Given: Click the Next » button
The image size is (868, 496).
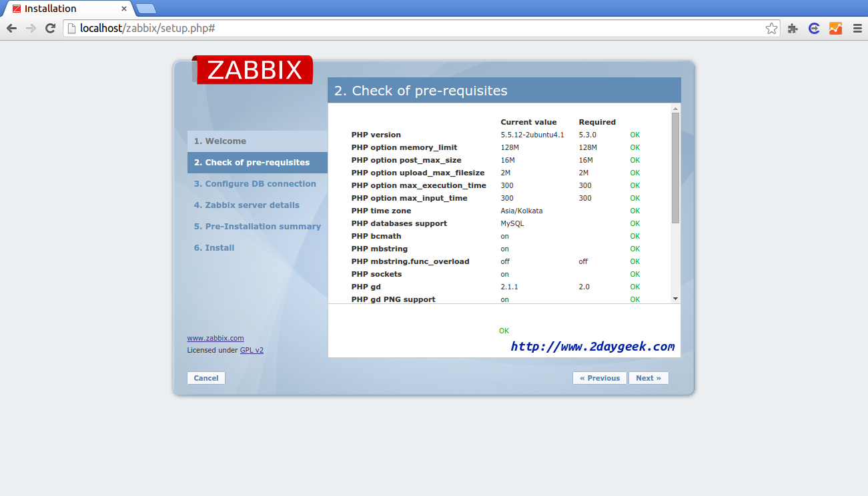Looking at the screenshot, I should coord(648,378).
